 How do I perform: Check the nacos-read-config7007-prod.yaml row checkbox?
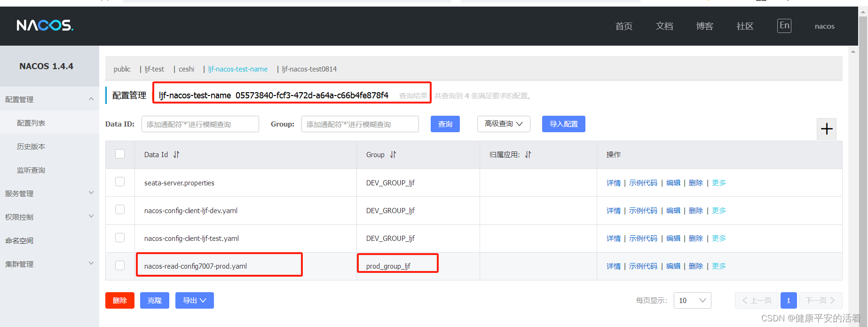coord(120,265)
